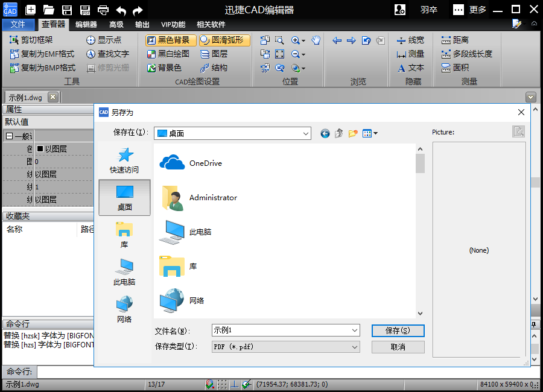Click the 取消 button

click(398, 347)
